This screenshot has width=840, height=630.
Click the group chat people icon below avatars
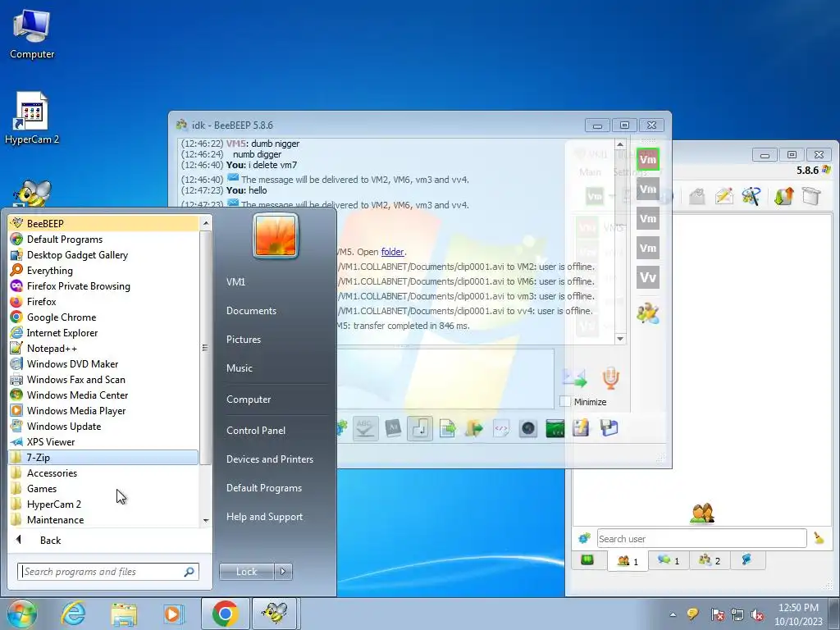[x=648, y=313]
